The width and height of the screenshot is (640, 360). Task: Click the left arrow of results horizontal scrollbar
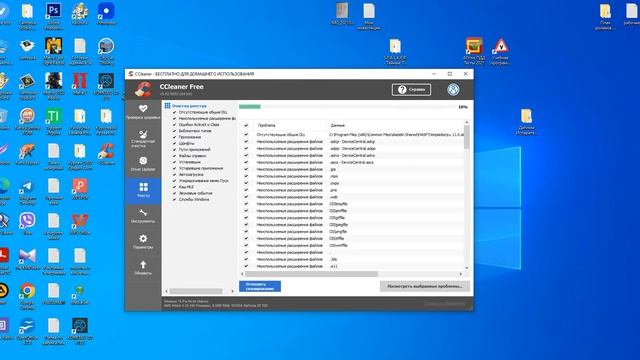tap(242, 274)
